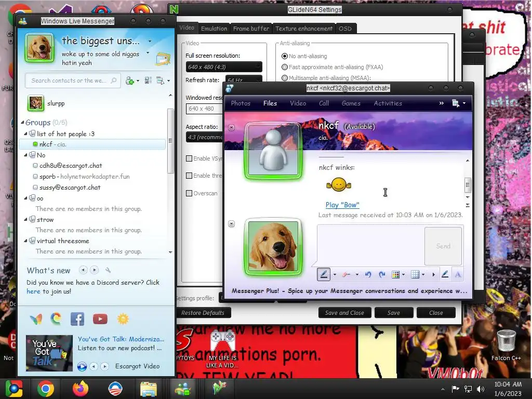Open Google Chrome from the taskbar
This screenshot has height=399, width=532.
click(46, 389)
